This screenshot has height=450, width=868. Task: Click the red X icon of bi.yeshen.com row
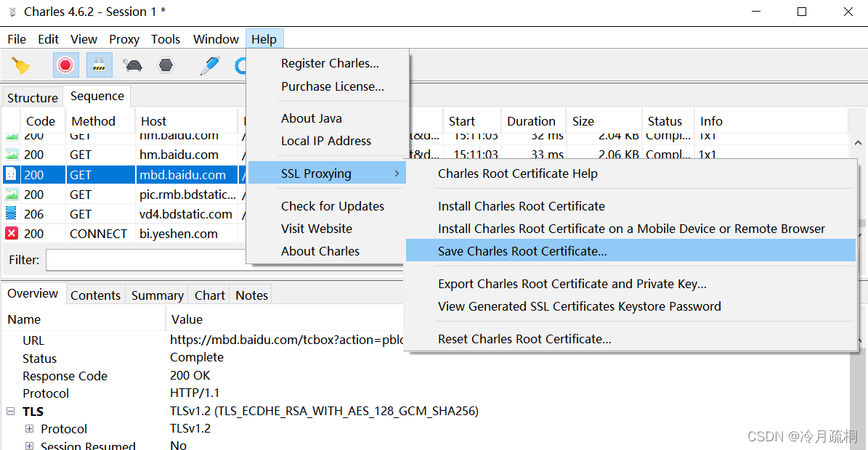pyautogui.click(x=11, y=233)
